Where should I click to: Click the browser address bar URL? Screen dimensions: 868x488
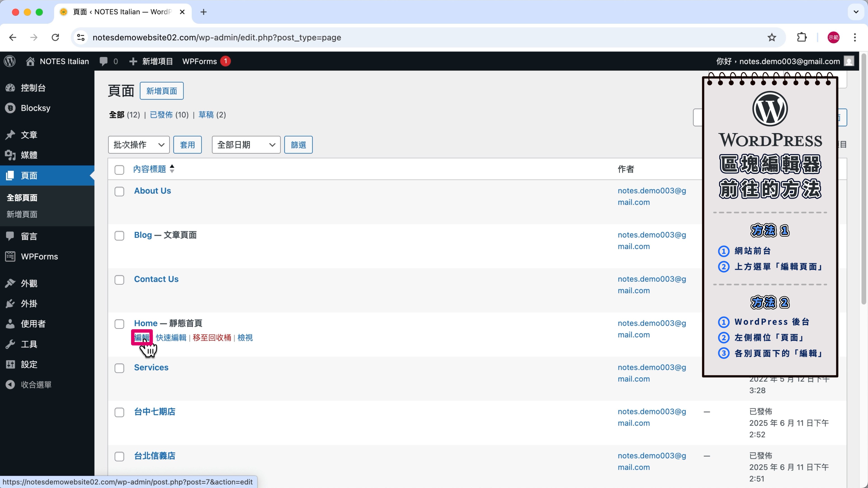(217, 37)
